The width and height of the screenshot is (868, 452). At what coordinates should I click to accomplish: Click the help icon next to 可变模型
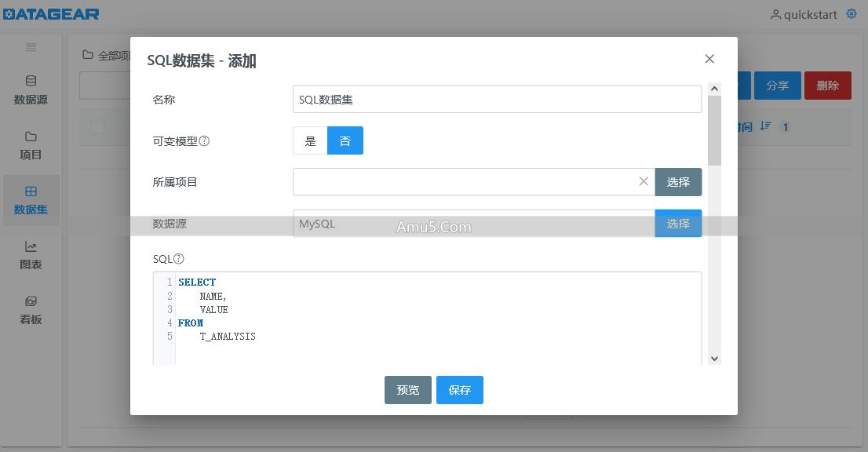click(x=204, y=141)
